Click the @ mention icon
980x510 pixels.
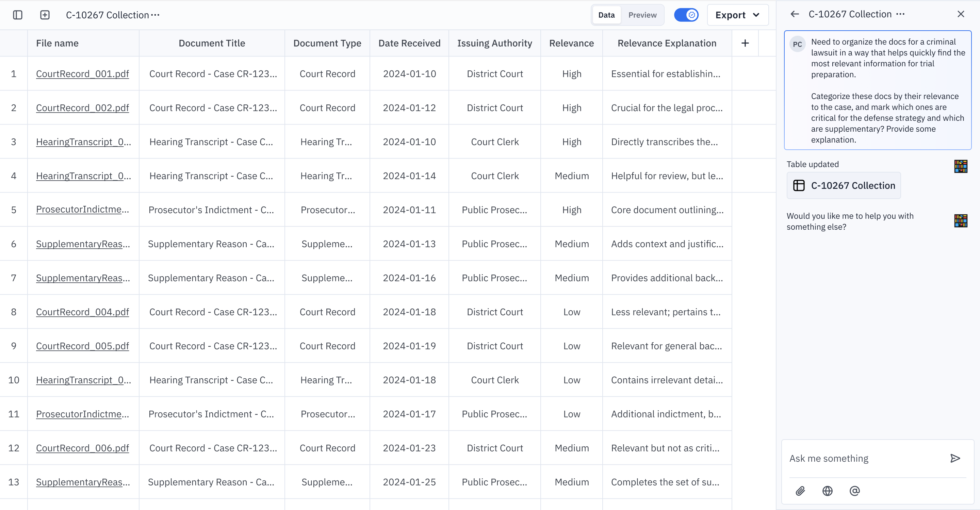(x=854, y=491)
